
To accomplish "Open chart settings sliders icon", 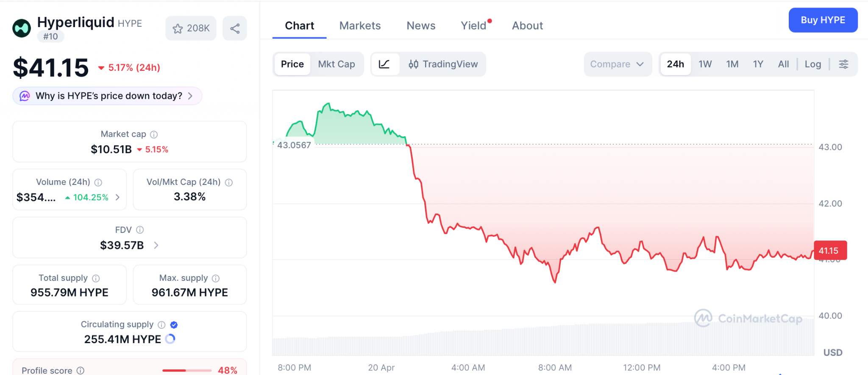I will [843, 64].
